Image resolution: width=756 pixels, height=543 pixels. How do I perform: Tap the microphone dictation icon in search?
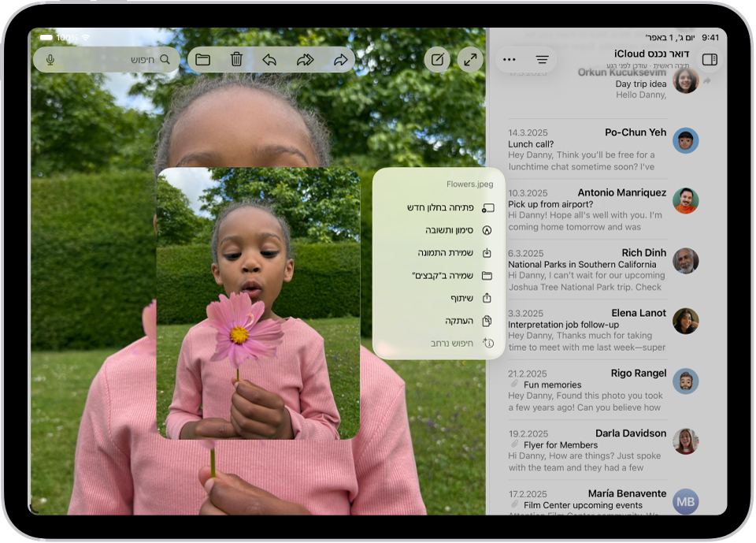(x=50, y=60)
